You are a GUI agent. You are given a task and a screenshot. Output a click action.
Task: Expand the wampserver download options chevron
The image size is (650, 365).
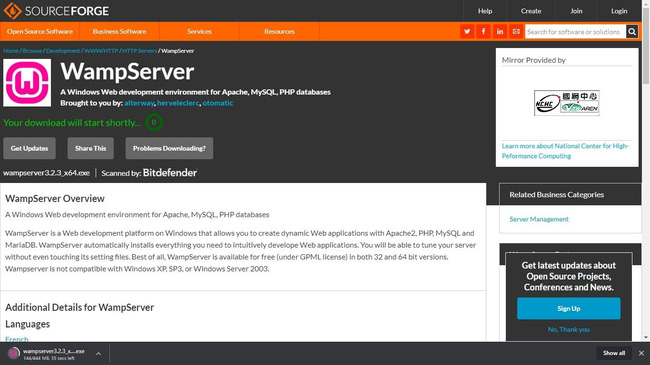click(x=98, y=354)
